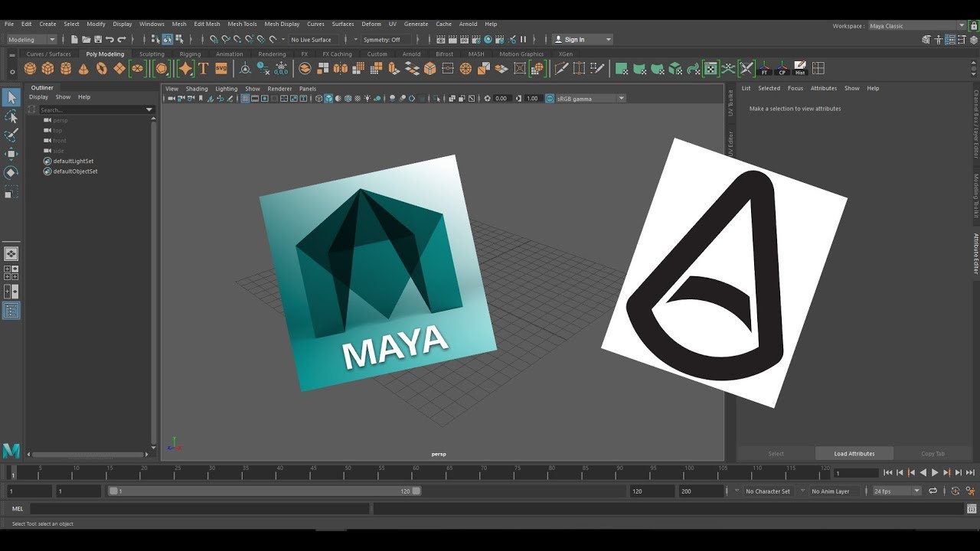Create a polygon cone from shelf
The width and height of the screenshot is (980, 551).
(x=83, y=69)
